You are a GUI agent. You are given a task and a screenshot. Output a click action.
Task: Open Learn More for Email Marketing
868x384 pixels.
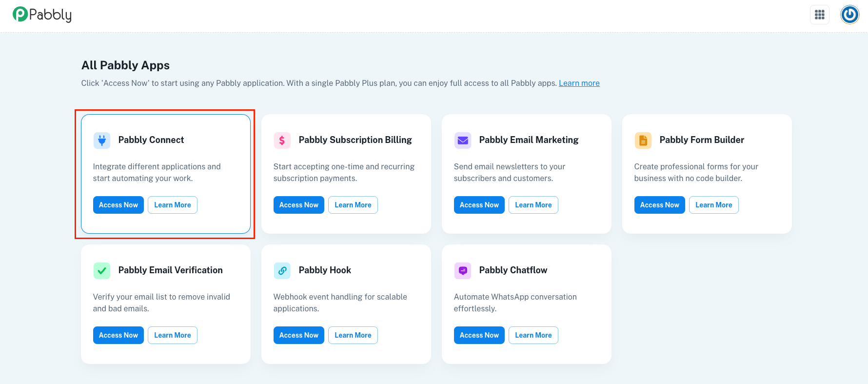533,205
